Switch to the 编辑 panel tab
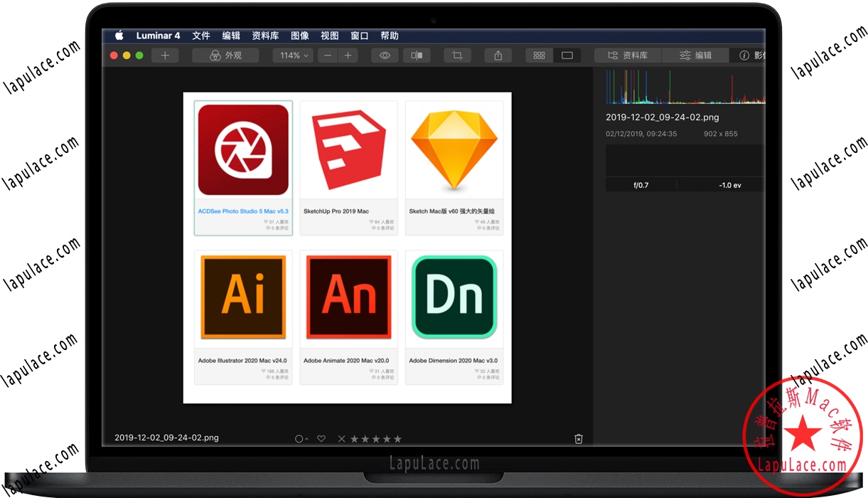Screen dimensions: 868x498 (x=695, y=55)
